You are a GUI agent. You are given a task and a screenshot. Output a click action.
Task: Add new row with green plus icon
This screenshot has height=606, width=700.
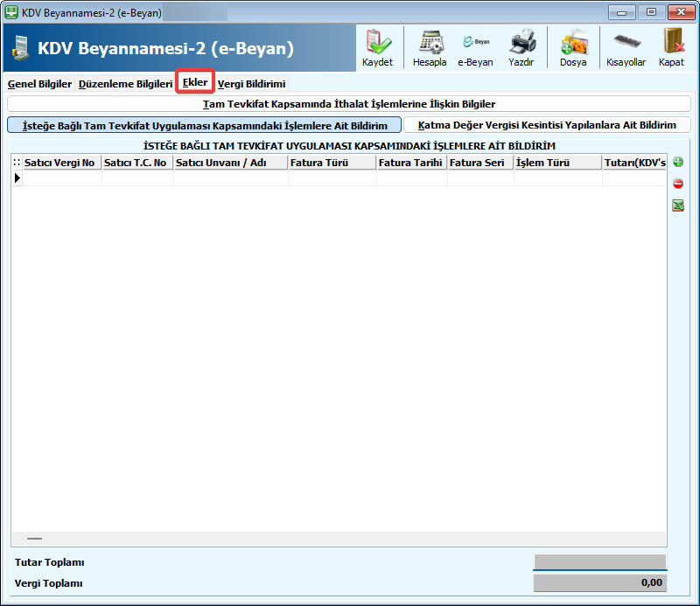tap(678, 163)
